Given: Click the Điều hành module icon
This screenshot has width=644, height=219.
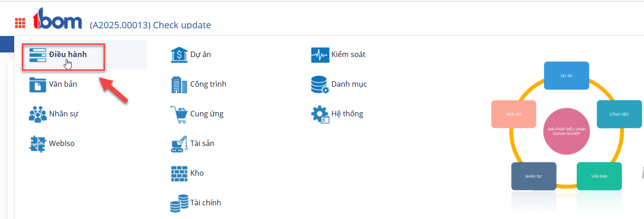Looking at the screenshot, I should (37, 55).
